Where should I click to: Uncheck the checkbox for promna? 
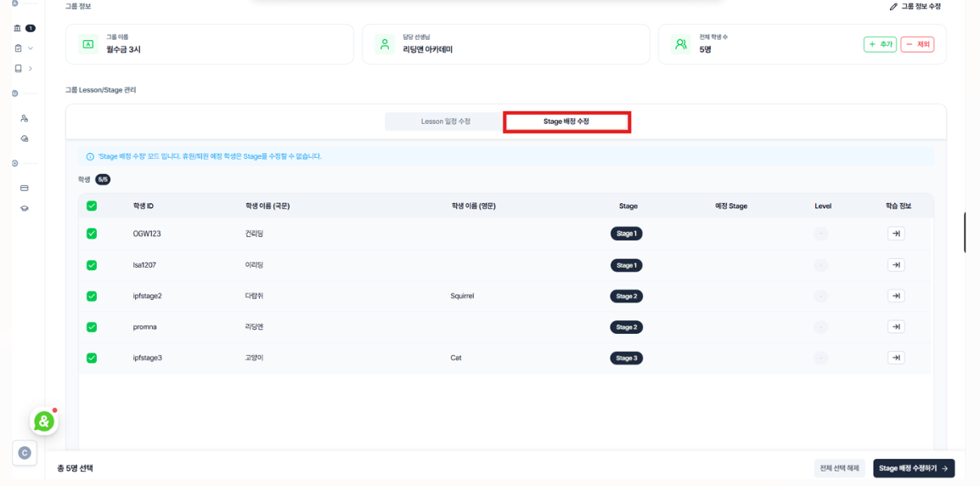pyautogui.click(x=91, y=326)
